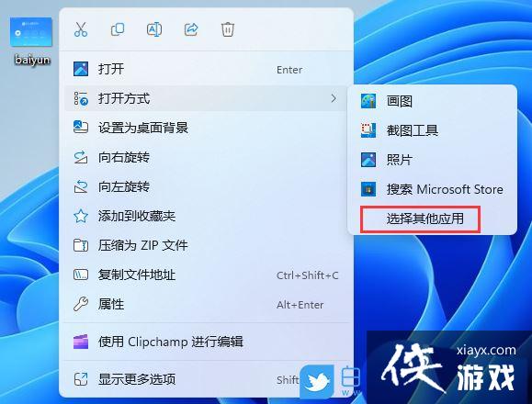Screen dimensions: 532x404
Task: Open with 画图 in submenu
Action: point(432,101)
